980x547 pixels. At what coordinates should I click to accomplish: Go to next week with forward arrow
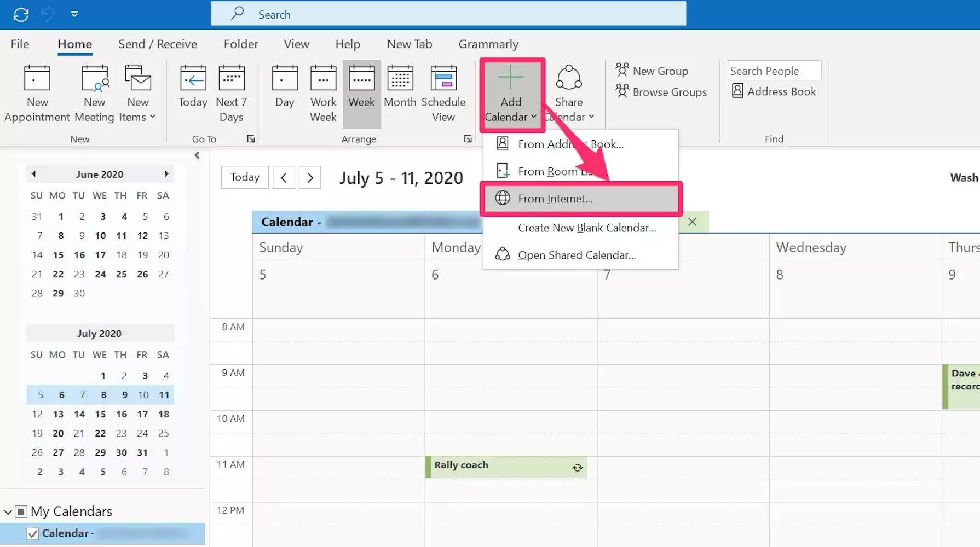pyautogui.click(x=310, y=178)
